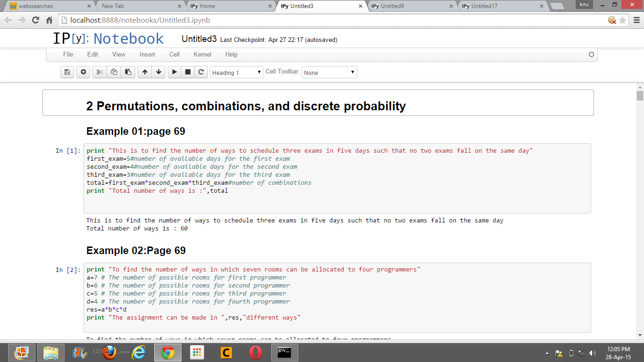The image size is (644, 362).
Task: Restart the kernel using refresh icon
Action: [201, 72]
